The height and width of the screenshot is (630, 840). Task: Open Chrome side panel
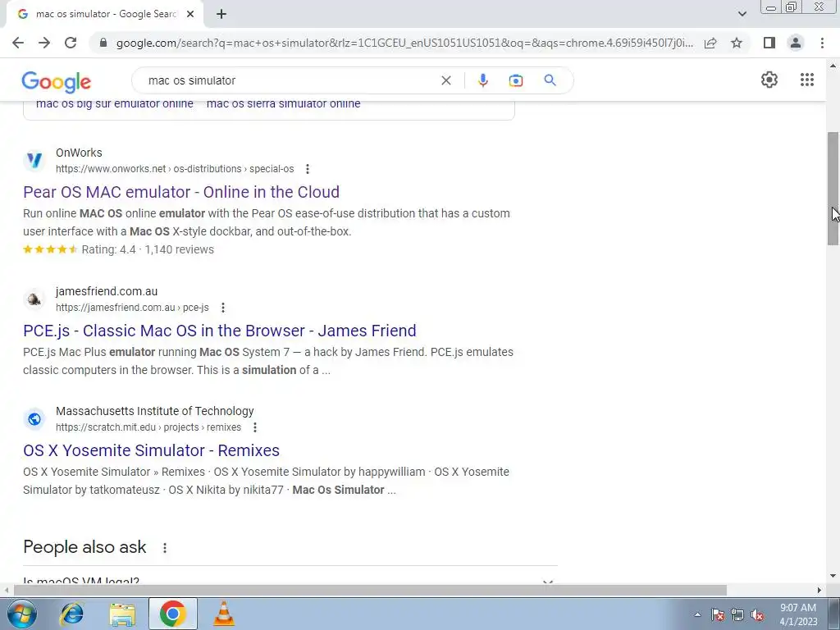(x=769, y=43)
